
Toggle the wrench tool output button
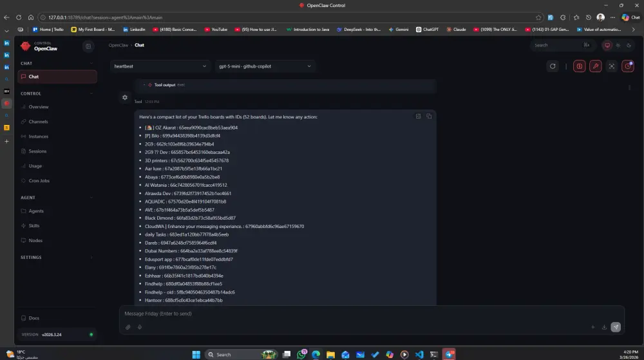[x=596, y=66]
